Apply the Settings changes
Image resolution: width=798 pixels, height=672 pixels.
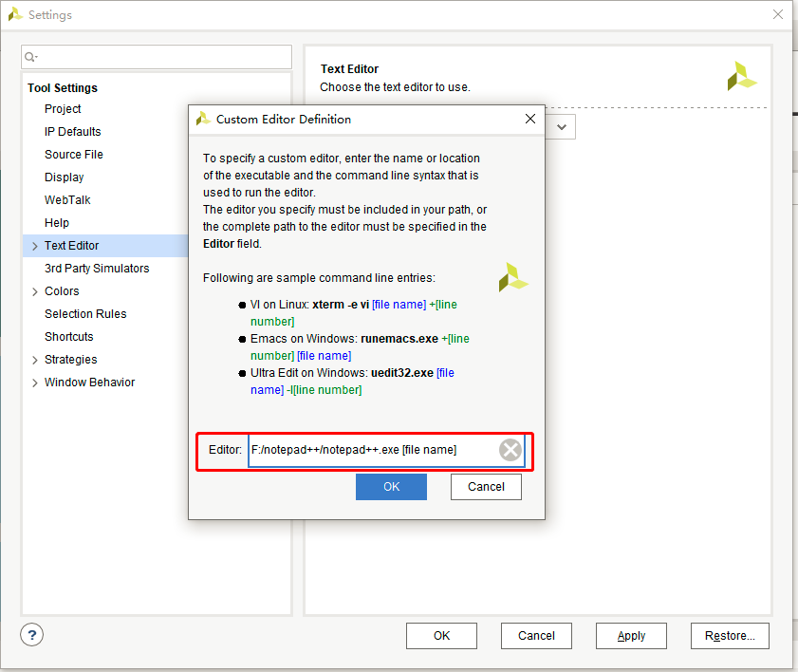pyautogui.click(x=631, y=636)
